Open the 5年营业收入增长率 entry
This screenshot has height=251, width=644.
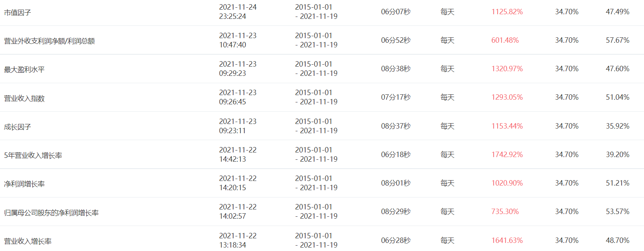coord(33,156)
